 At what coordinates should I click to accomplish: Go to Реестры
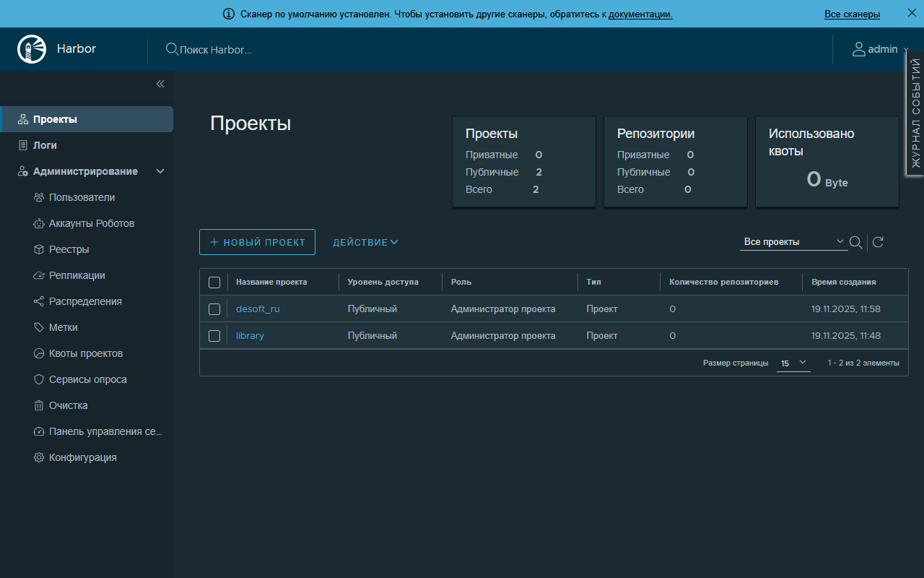pyautogui.click(x=69, y=249)
